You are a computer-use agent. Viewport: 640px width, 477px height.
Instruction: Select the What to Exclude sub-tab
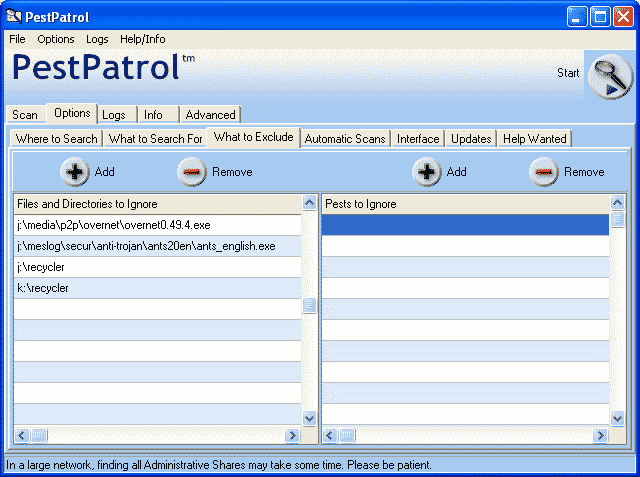pos(253,137)
